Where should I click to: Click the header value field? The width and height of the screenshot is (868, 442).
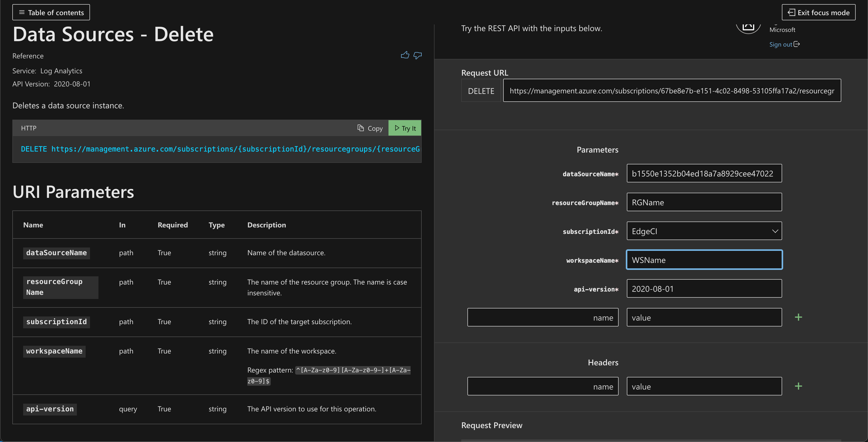[x=704, y=386]
